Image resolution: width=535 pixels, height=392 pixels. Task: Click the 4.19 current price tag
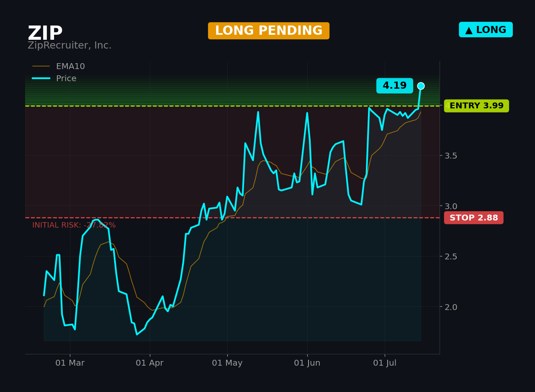point(395,86)
